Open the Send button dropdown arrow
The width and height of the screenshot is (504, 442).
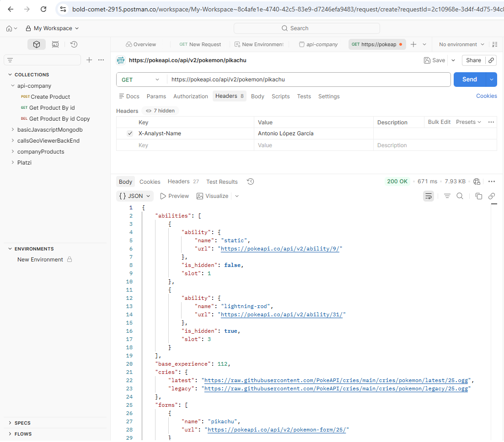tap(491, 80)
